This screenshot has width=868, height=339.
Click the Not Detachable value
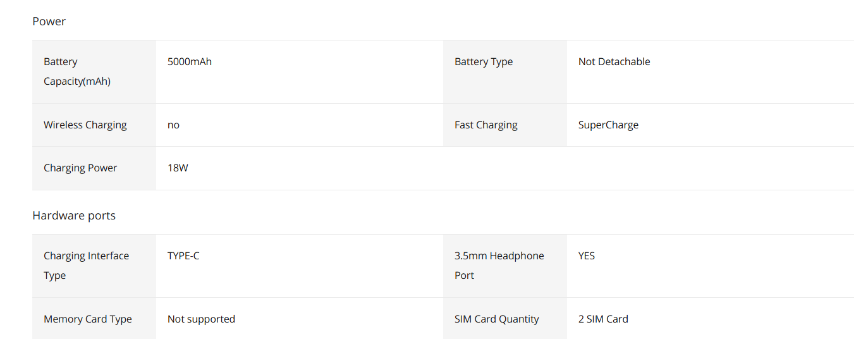(x=614, y=61)
